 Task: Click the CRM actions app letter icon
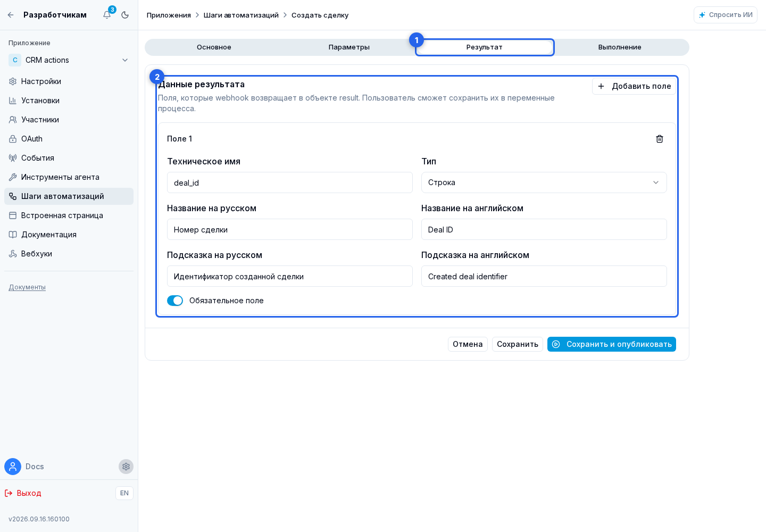[x=15, y=60]
